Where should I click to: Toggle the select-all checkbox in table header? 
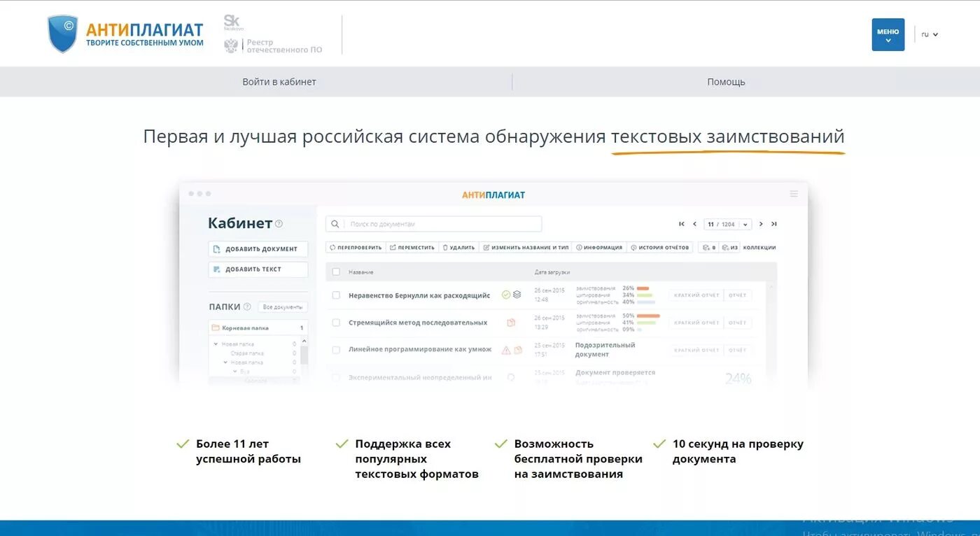(x=336, y=271)
